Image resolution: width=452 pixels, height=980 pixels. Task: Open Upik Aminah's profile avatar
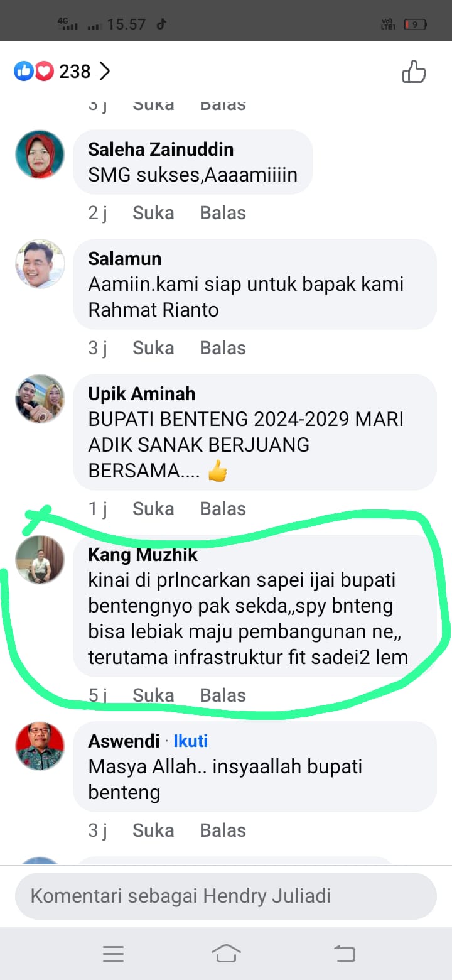[40, 399]
